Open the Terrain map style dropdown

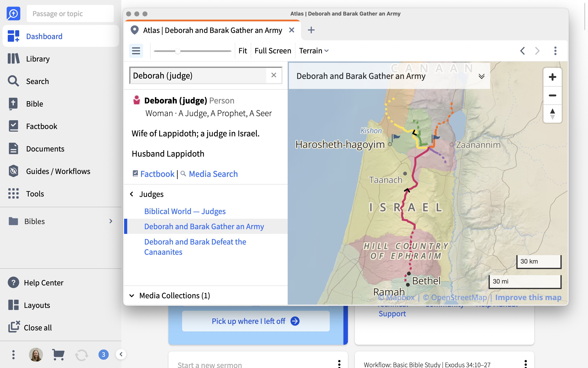[314, 51]
